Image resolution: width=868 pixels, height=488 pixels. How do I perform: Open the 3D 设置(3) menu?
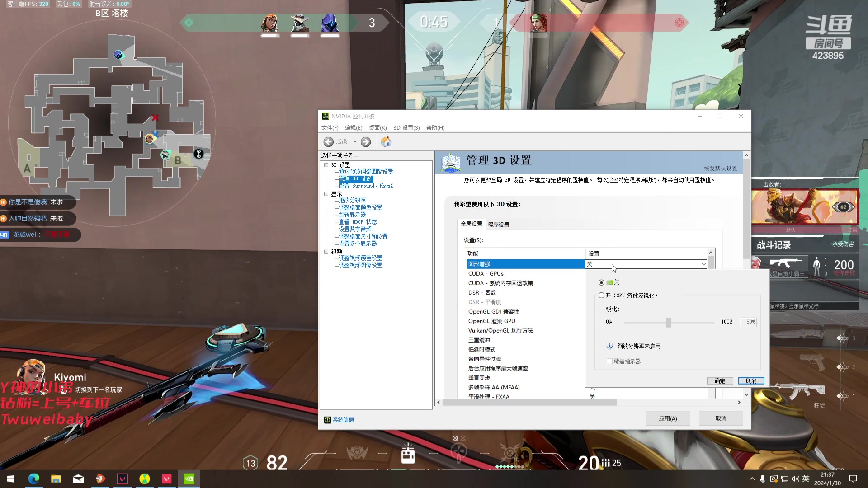click(x=406, y=128)
